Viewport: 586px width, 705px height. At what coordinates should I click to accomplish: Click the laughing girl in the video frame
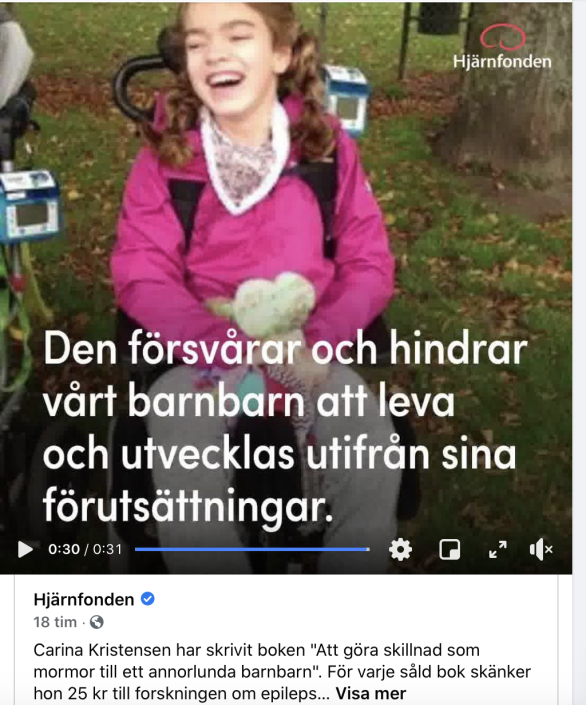coord(252,180)
